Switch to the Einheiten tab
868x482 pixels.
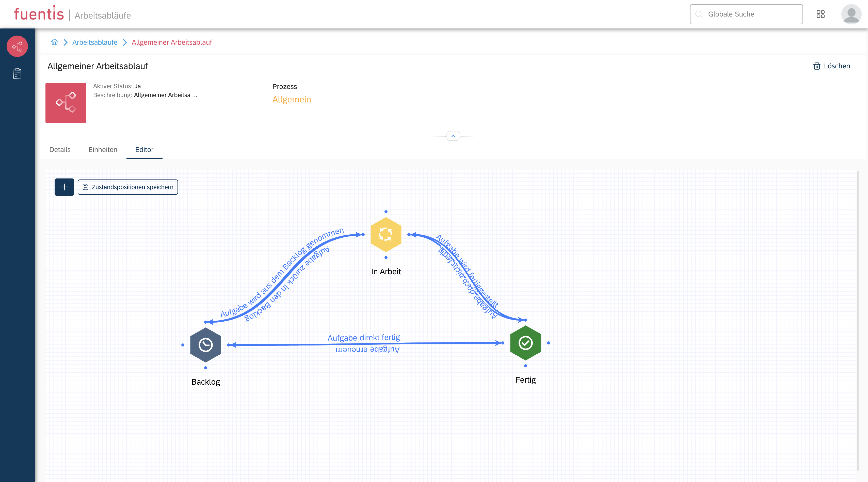(103, 149)
